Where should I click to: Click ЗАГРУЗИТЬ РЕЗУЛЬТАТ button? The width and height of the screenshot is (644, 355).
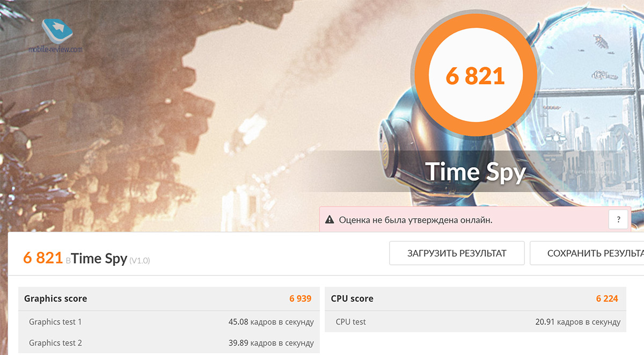(457, 253)
